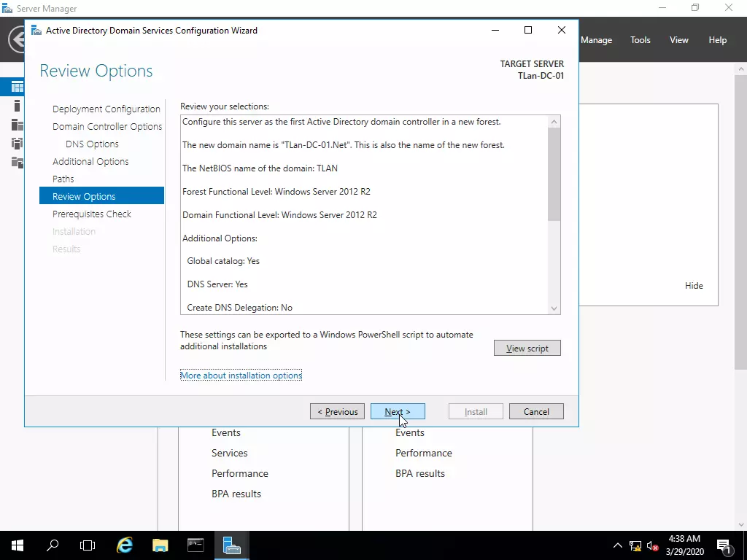
Task: Click the 'Forest Functional Level' line
Action: click(x=276, y=192)
